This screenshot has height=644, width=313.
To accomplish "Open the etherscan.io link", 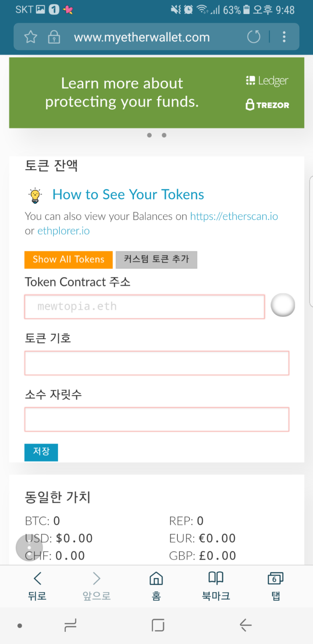I will pos(234,216).
